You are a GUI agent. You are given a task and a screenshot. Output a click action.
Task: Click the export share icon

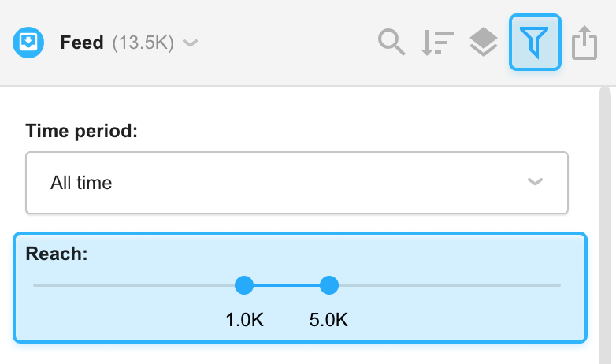click(584, 43)
